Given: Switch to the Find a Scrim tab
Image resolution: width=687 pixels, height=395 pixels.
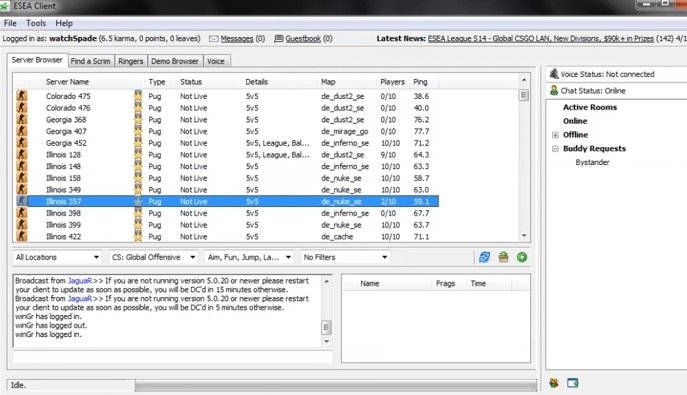Looking at the screenshot, I should pos(91,61).
